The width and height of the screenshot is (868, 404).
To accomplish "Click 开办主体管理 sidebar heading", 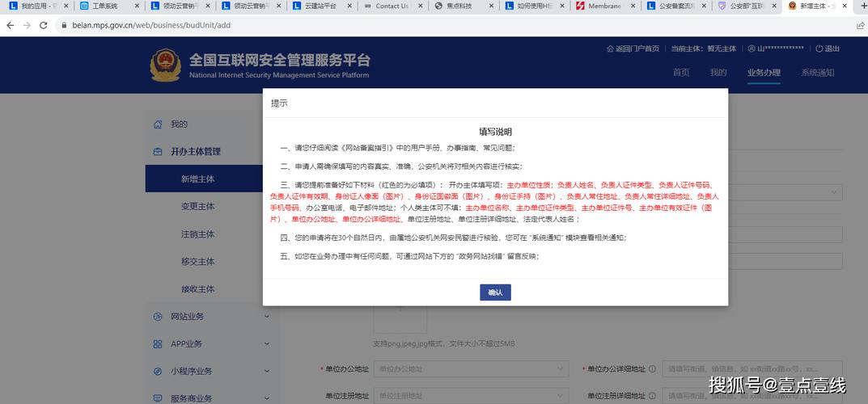I will tap(196, 151).
